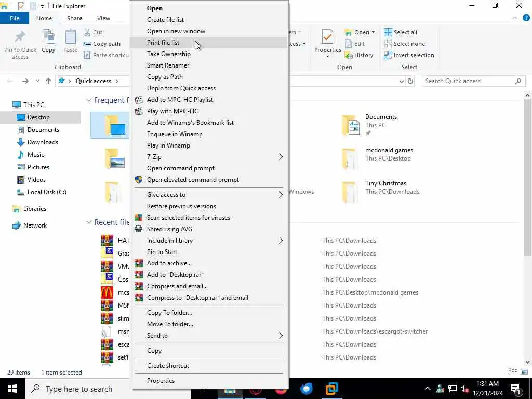Choose Take Ownership from context menu

click(x=209, y=54)
